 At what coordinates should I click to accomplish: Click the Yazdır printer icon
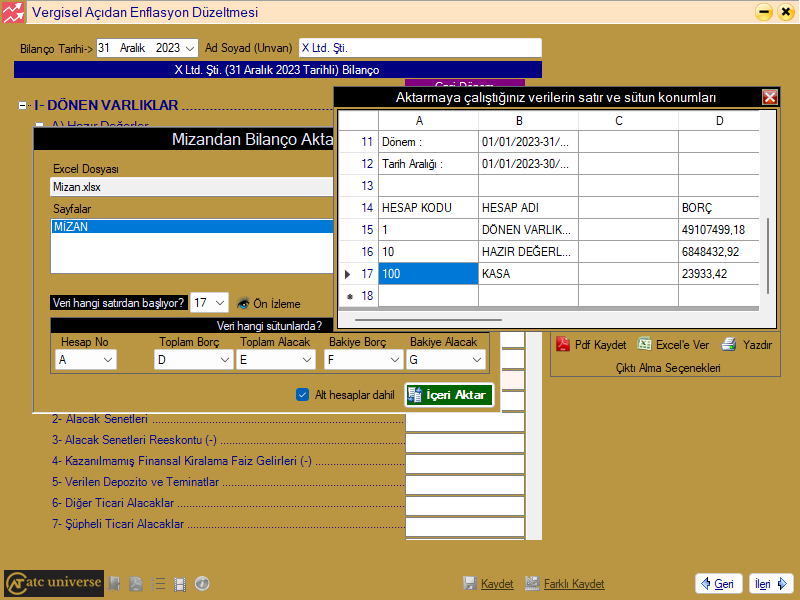(x=729, y=344)
